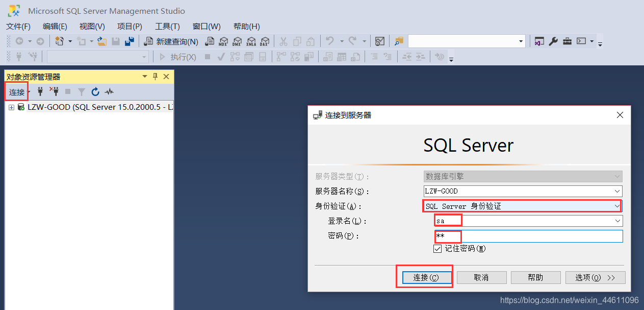
Task: Click the MDX query icon
Action: pyautogui.click(x=223, y=41)
